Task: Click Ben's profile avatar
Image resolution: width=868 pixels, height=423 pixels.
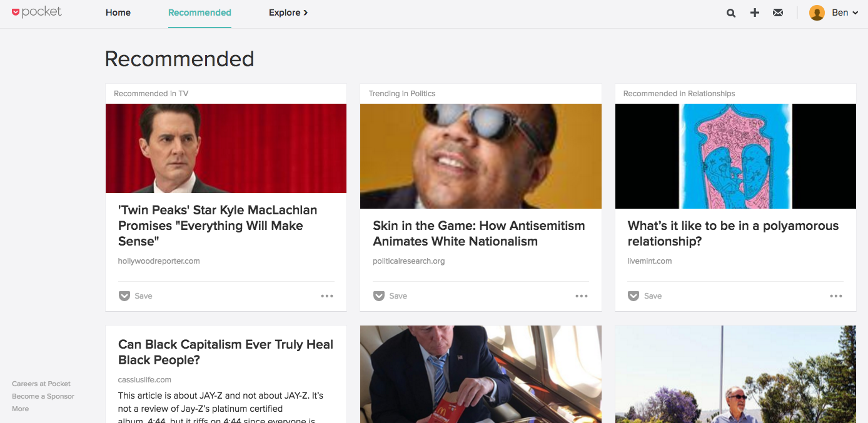Action: [x=817, y=12]
